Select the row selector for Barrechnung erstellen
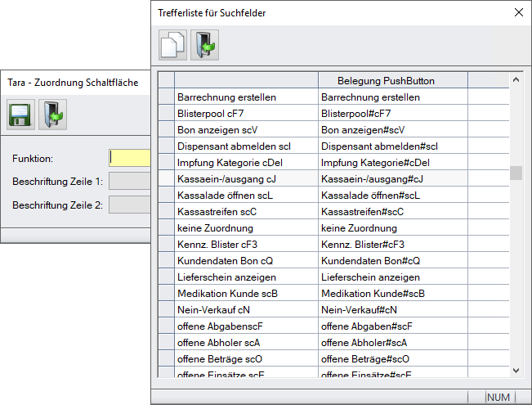This screenshot has width=532, height=405. click(x=166, y=97)
